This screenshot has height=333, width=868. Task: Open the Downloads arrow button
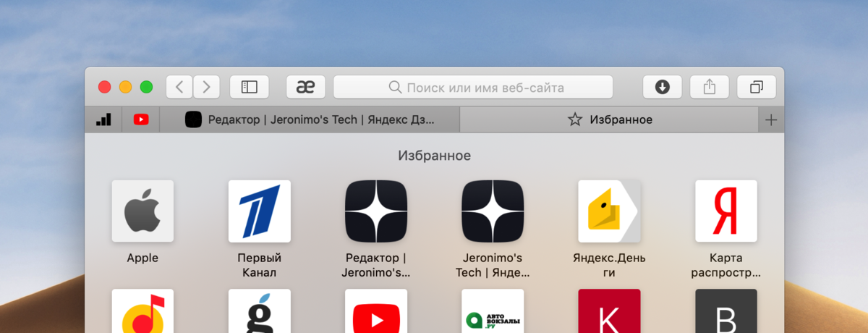[x=662, y=87]
